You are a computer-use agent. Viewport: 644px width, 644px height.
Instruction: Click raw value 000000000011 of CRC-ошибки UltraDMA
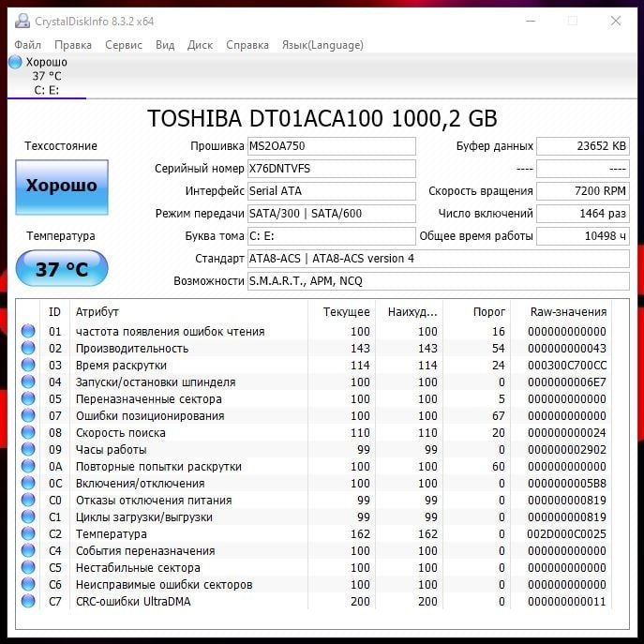[567, 601]
